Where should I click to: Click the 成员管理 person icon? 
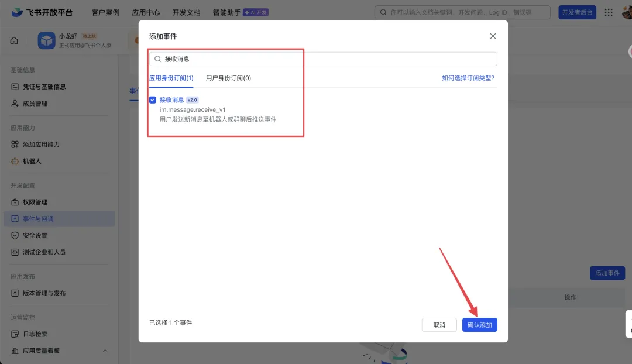pos(15,104)
